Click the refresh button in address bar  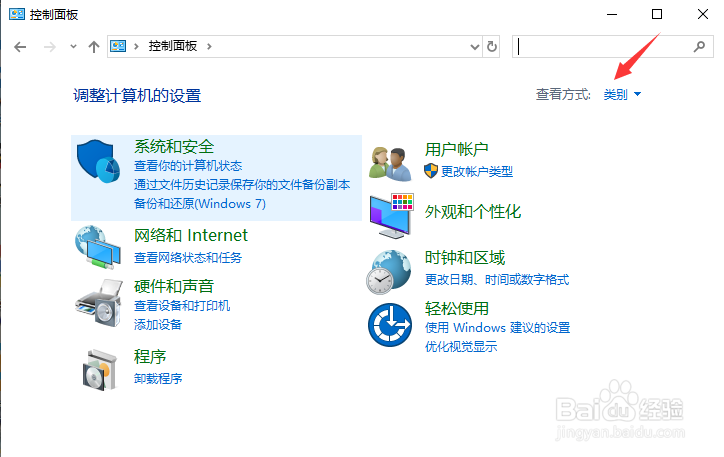[x=492, y=47]
